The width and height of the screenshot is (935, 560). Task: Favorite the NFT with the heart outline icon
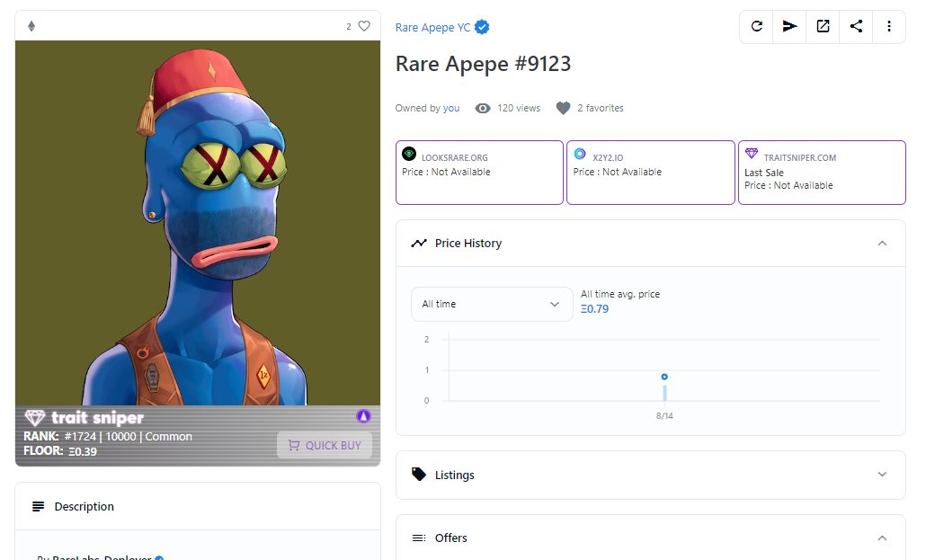tap(364, 26)
